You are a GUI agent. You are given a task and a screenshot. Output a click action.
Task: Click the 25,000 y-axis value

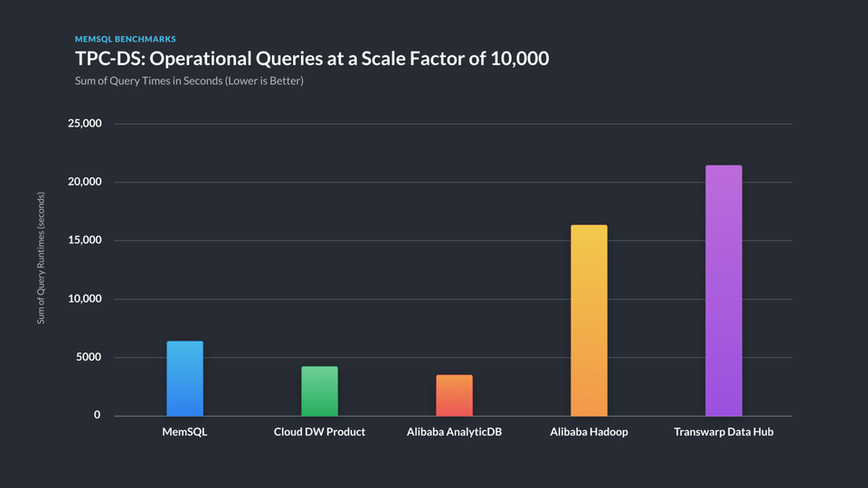click(x=84, y=124)
